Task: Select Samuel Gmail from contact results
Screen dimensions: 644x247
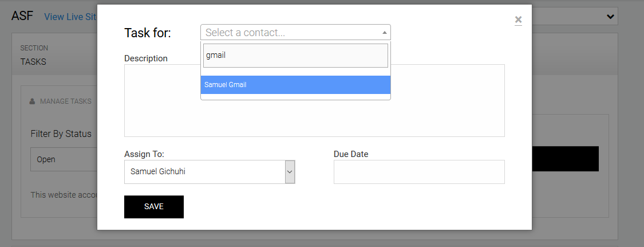Action: coord(295,85)
